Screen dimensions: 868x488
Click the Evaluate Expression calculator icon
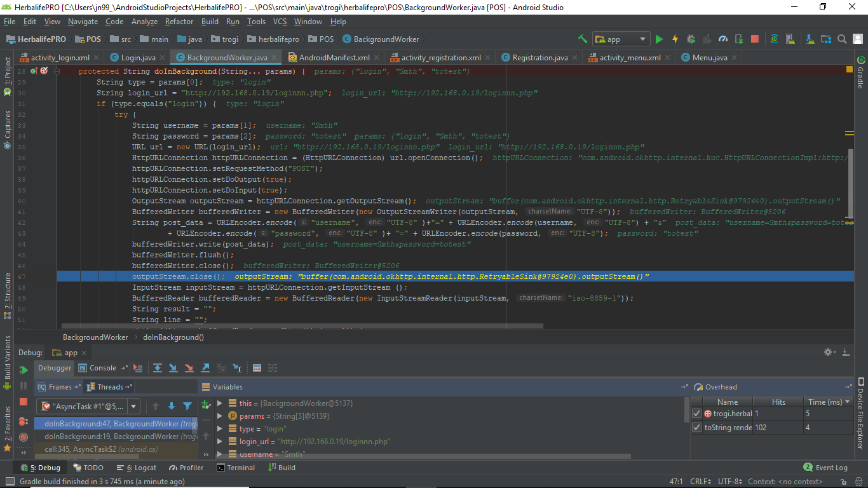point(257,368)
